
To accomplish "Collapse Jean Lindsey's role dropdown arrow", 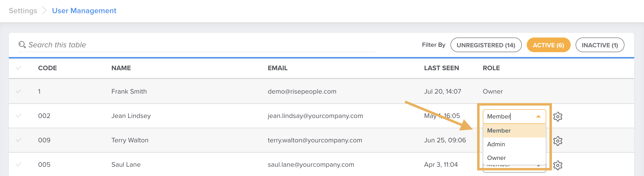I will click(x=538, y=117).
